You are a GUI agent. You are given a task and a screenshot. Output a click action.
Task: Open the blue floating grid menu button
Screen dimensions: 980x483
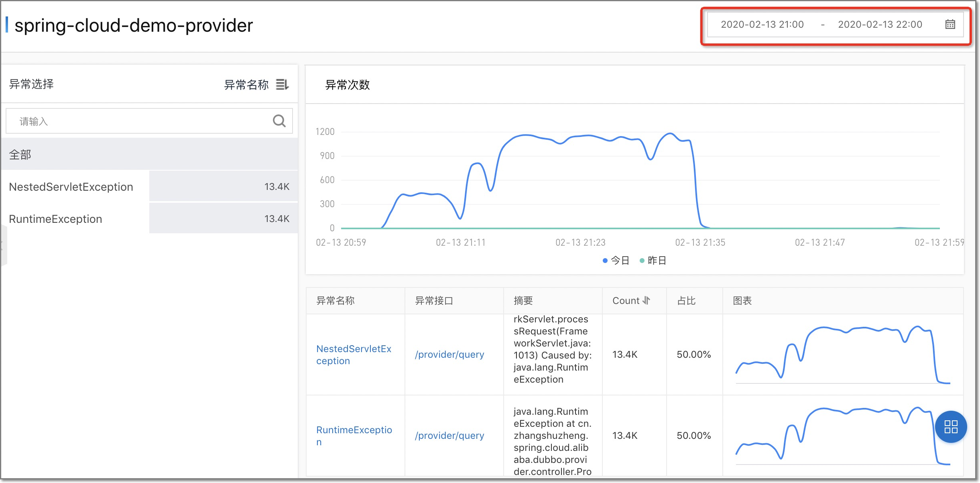click(951, 427)
